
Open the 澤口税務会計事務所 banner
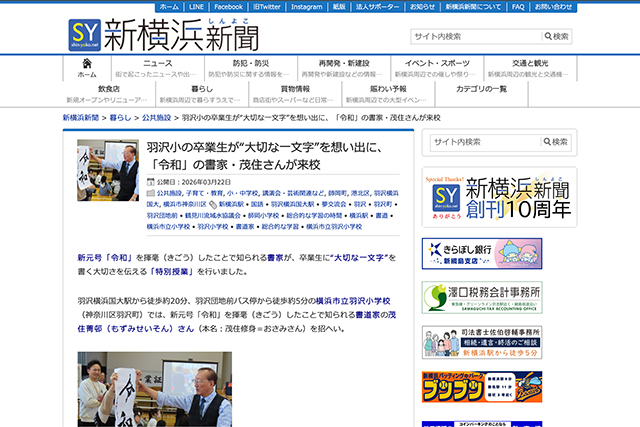[x=497, y=298]
